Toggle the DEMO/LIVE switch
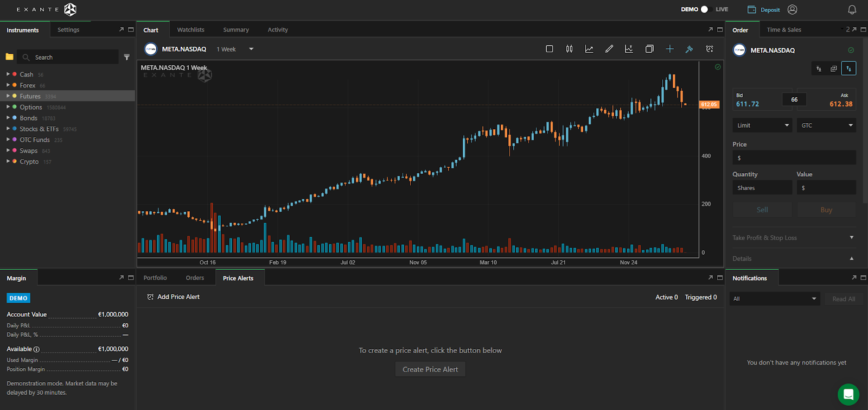 tap(704, 9)
